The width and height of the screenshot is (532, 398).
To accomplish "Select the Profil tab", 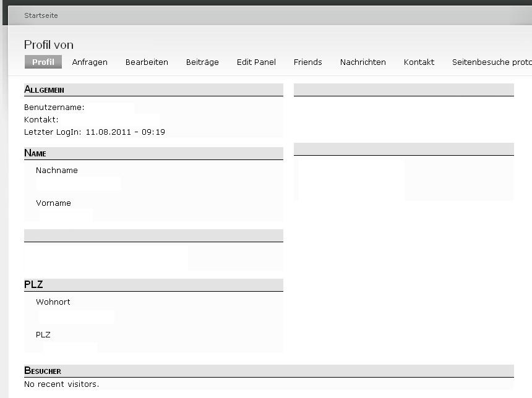I will (x=43, y=62).
